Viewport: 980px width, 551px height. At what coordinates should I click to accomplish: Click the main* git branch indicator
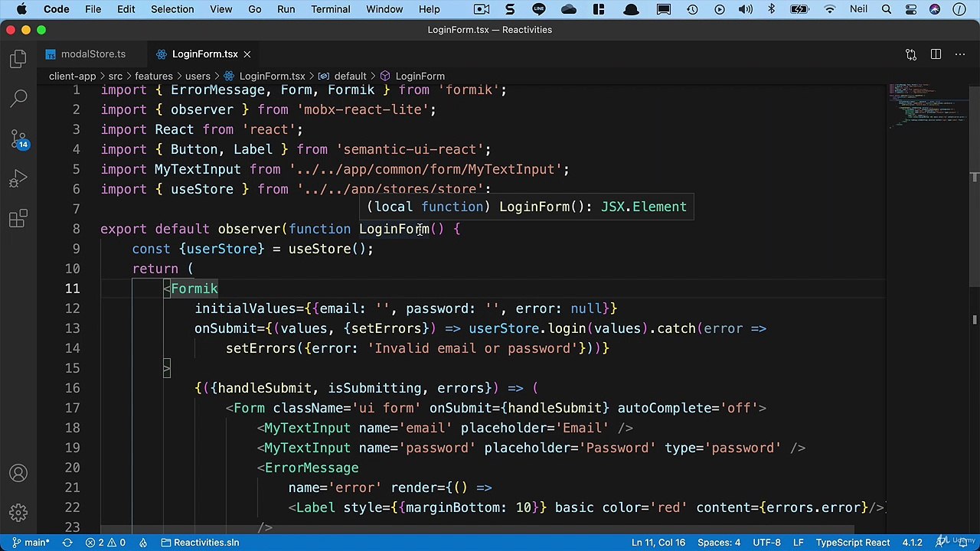(x=31, y=543)
